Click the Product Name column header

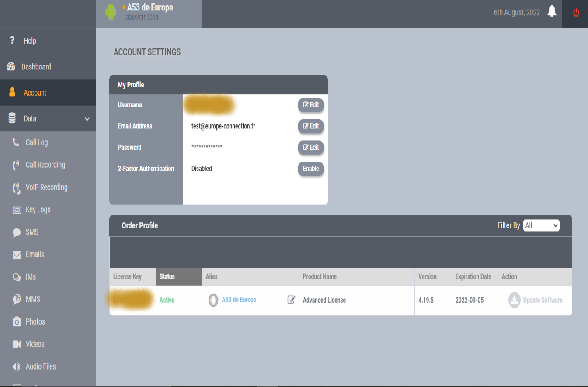pos(357,276)
